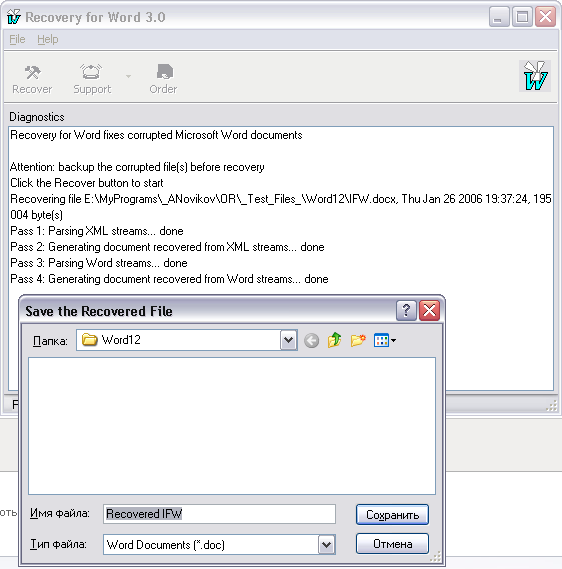562x569 pixels.
Task: Click the Имя файла filename field
Action: coord(219,514)
